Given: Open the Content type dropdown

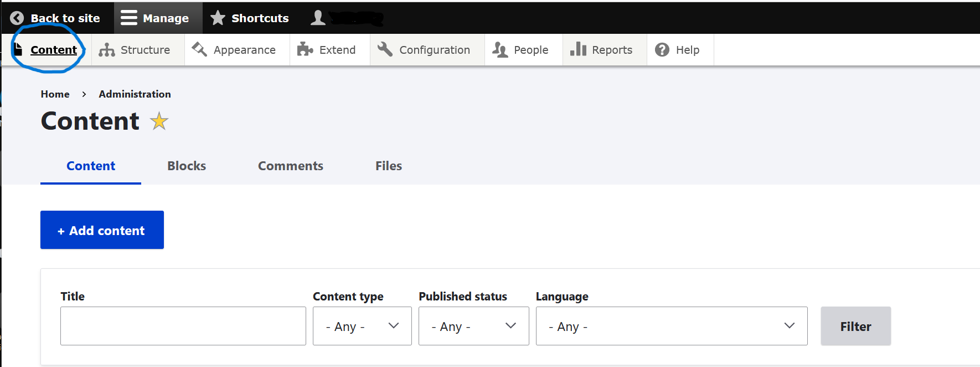Looking at the screenshot, I should click(x=362, y=326).
